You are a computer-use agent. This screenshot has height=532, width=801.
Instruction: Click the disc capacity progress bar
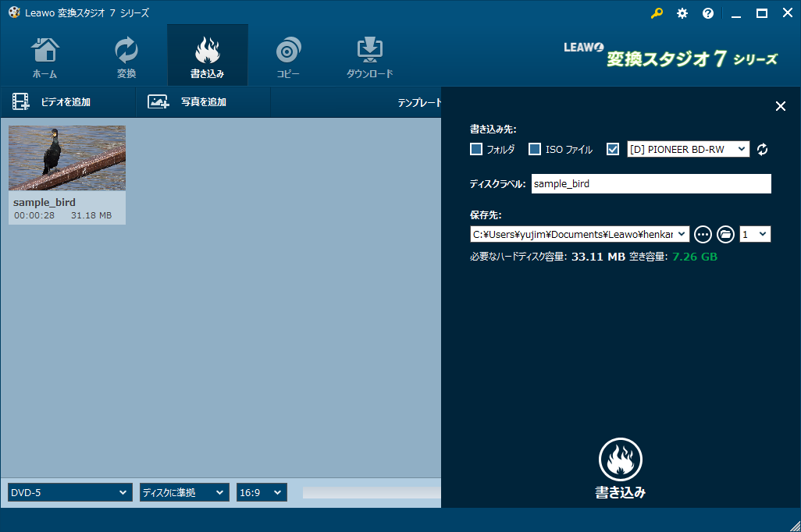tap(371, 492)
